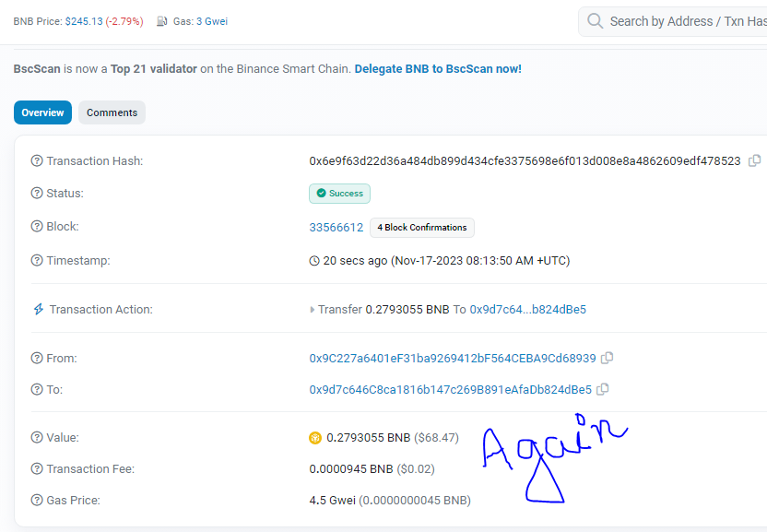This screenshot has height=532, width=767.
Task: Click the 4 Block Confirmations badge
Action: (422, 228)
